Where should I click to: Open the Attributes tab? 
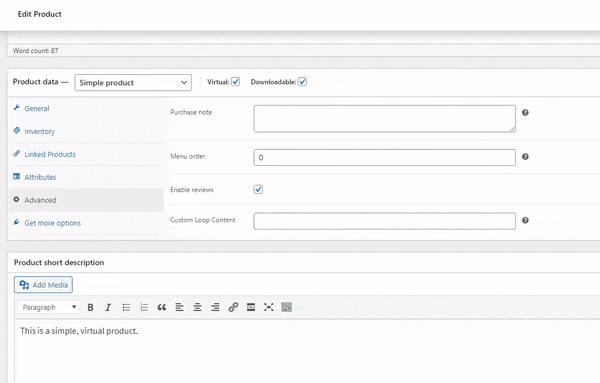(86, 177)
